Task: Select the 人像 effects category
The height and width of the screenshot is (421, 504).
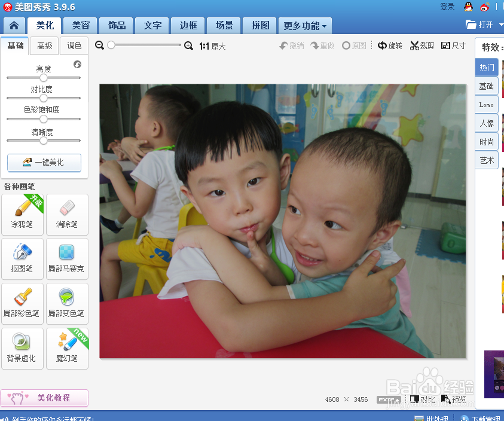Action: 487,123
